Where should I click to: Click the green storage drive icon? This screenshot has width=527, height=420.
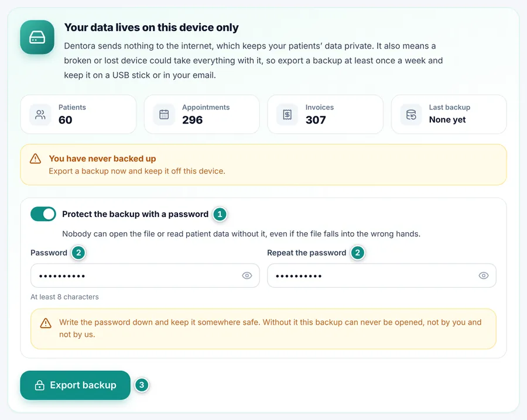37,37
